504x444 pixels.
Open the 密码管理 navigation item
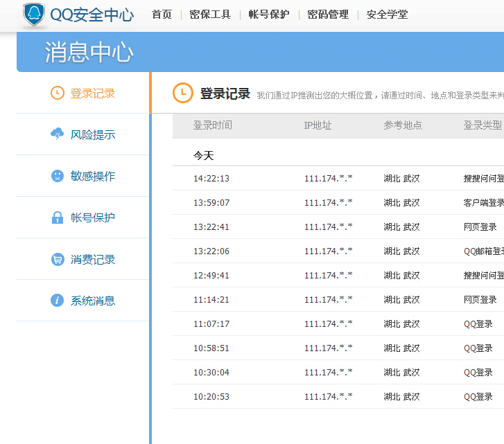click(x=328, y=15)
